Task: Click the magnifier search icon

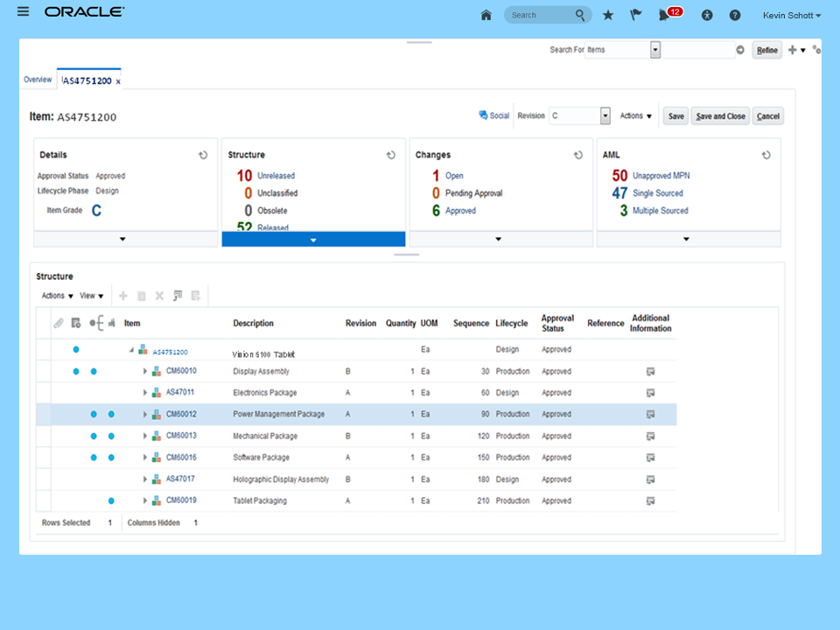Action: pos(579,15)
